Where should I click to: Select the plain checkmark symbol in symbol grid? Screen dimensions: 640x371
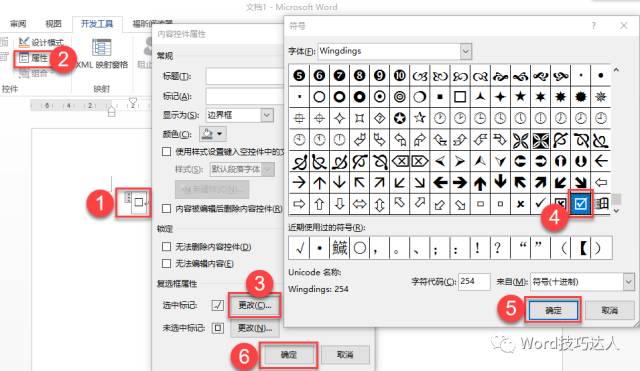(x=540, y=203)
